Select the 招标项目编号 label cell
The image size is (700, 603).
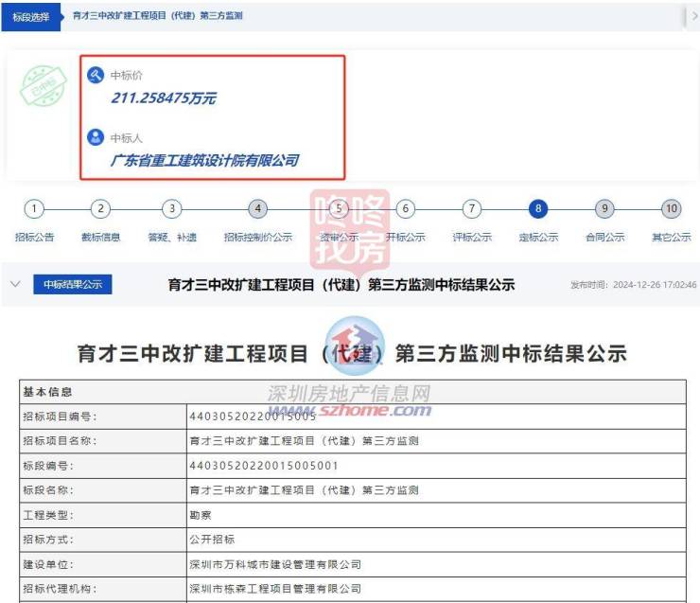click(x=103, y=417)
